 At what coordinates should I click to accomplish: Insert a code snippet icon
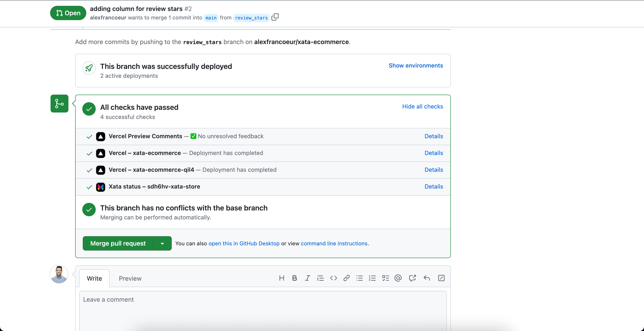click(x=333, y=278)
